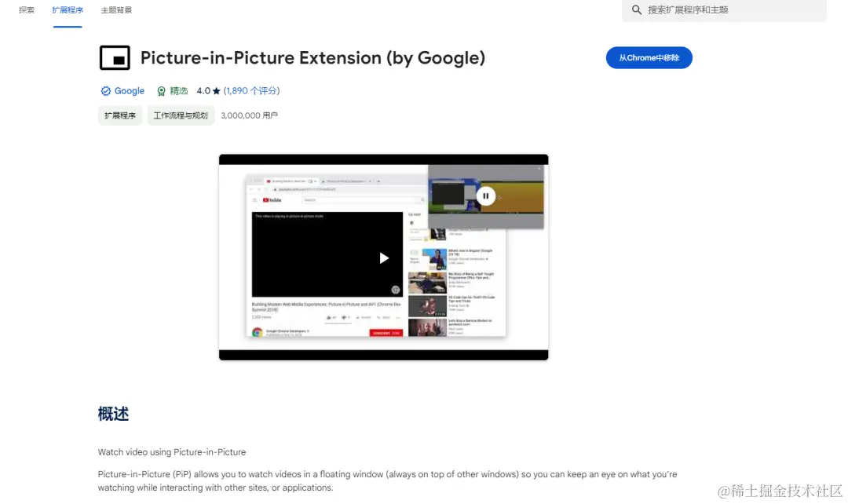The width and height of the screenshot is (848, 504).
Task: Click the rating star icon
Action: tap(217, 91)
